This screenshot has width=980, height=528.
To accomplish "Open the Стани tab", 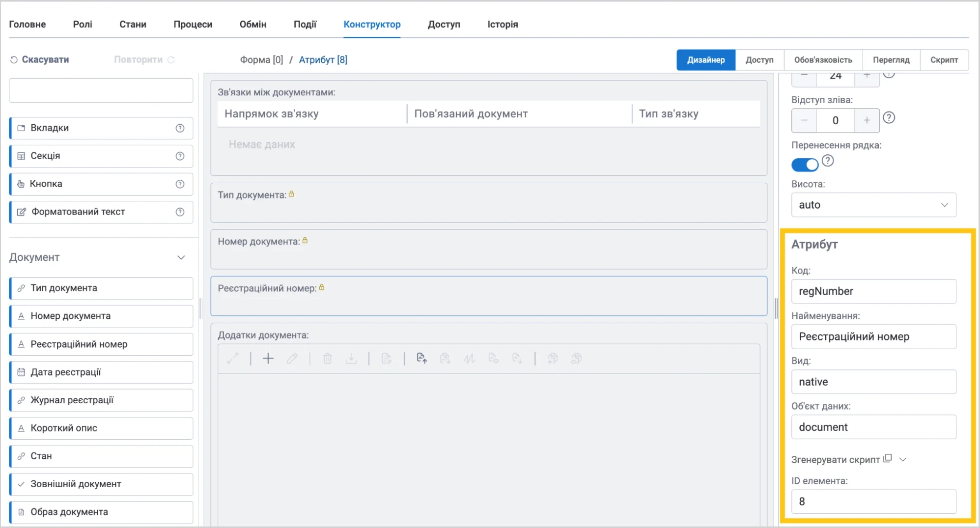I will tap(133, 24).
